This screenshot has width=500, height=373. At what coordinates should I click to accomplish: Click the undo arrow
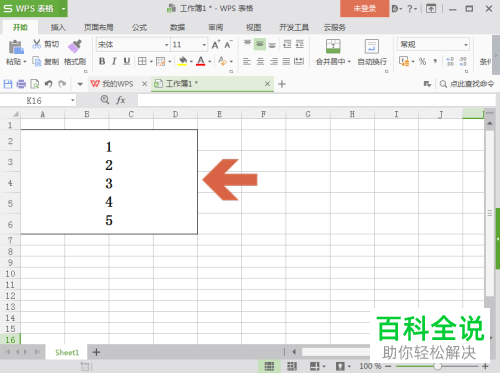(x=49, y=84)
